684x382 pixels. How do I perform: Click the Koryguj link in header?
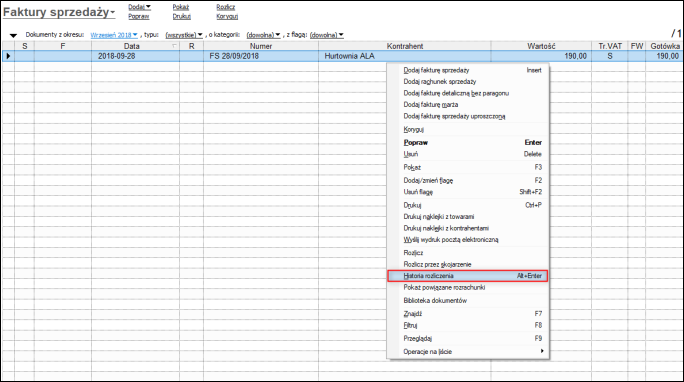click(x=227, y=17)
